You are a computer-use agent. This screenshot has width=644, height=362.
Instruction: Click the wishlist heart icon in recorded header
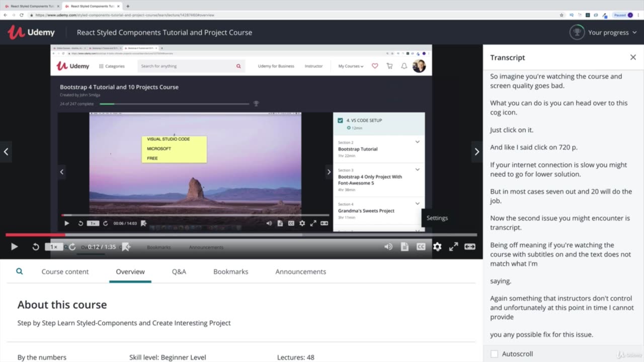coord(375,66)
